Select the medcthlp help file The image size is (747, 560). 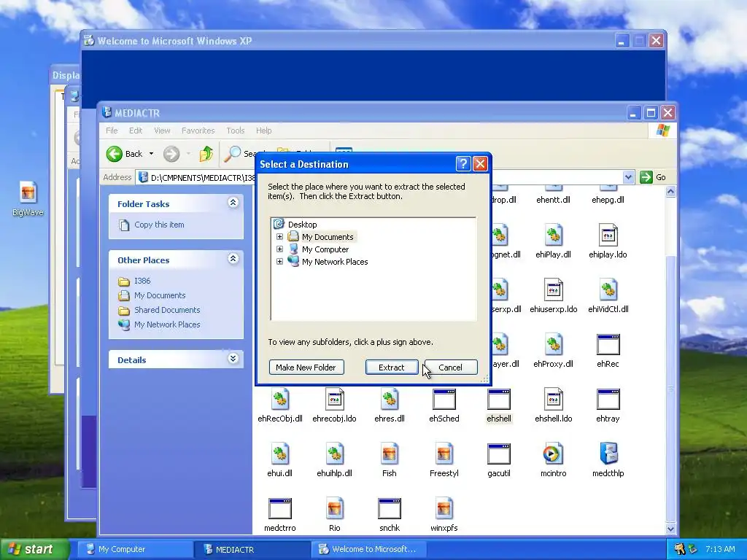click(x=608, y=460)
